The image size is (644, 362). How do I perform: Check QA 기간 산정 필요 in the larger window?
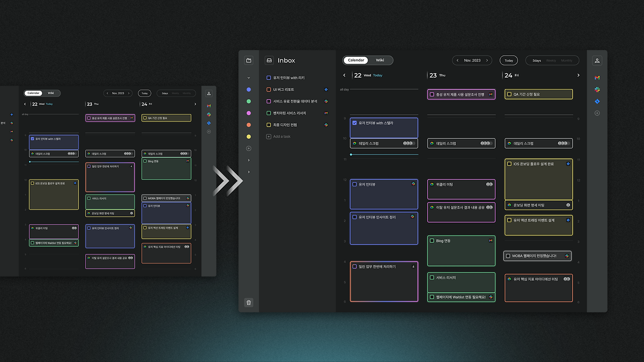pyautogui.click(x=509, y=94)
